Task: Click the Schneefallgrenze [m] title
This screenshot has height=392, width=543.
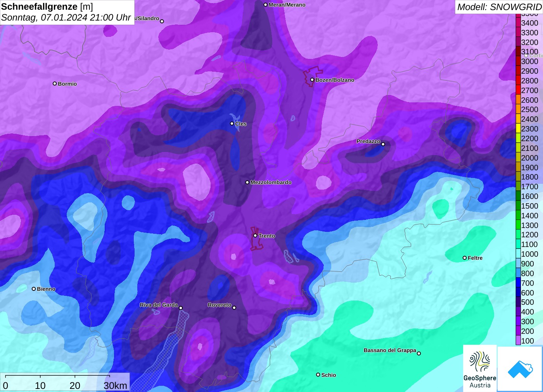Action: click(47, 7)
